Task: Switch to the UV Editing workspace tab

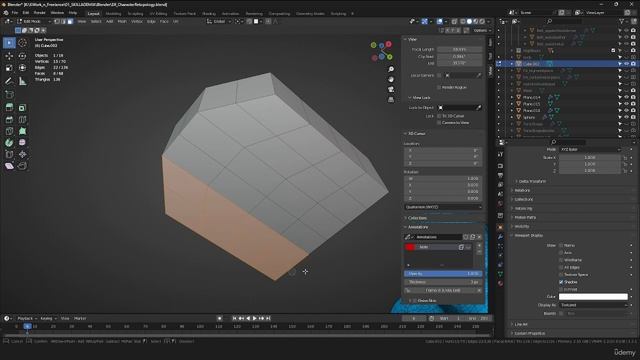Action: pyautogui.click(x=158, y=13)
